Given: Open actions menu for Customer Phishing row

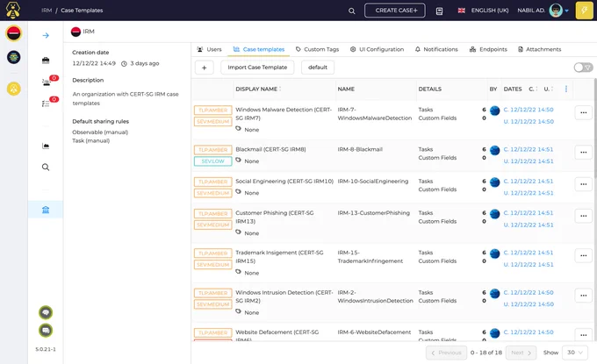Looking at the screenshot, I should pos(583,216).
